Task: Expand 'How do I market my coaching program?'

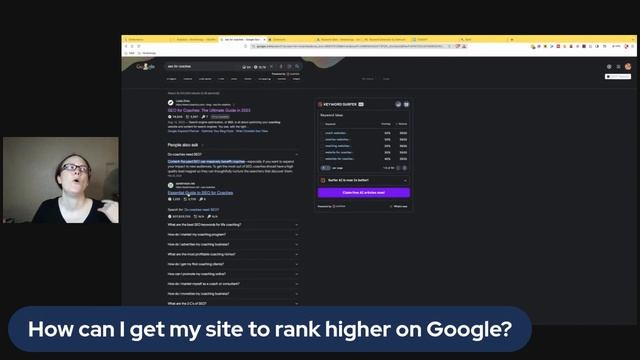Action: pyautogui.click(x=233, y=235)
